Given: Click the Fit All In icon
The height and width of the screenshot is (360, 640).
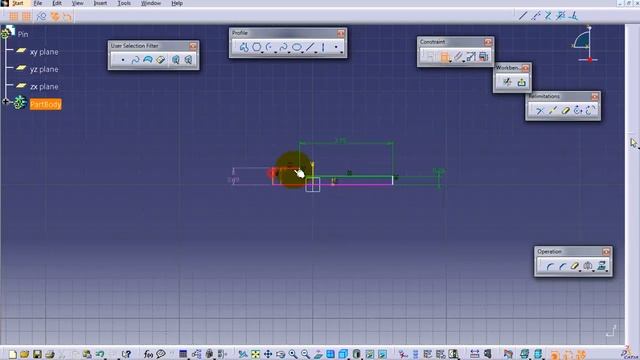Looking at the screenshot, I should [x=256, y=354].
